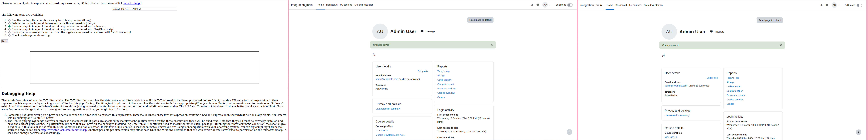Open notifications bell in right Moodle window
Viewport: 868px width, 140px height.
click(821, 5)
